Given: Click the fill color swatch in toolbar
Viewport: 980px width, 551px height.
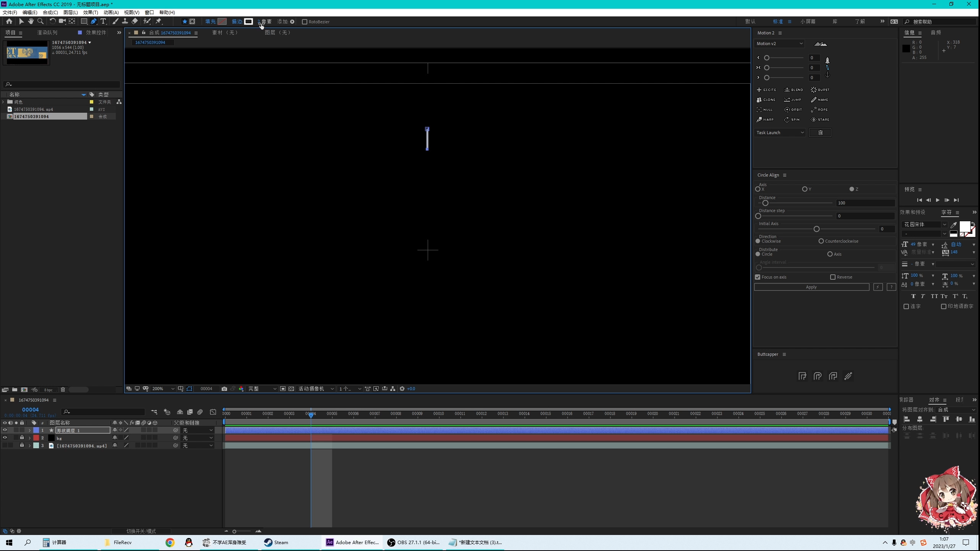Looking at the screenshot, I should click(x=222, y=21).
